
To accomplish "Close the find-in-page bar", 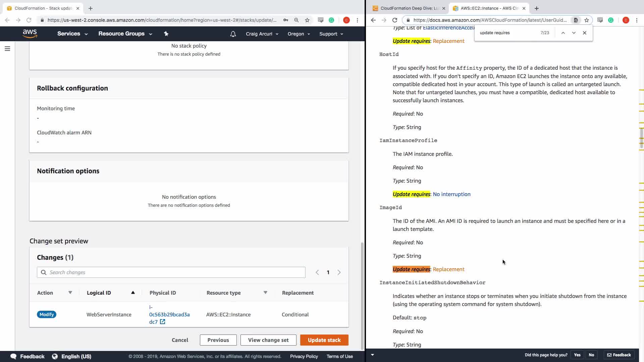I will coord(585,33).
